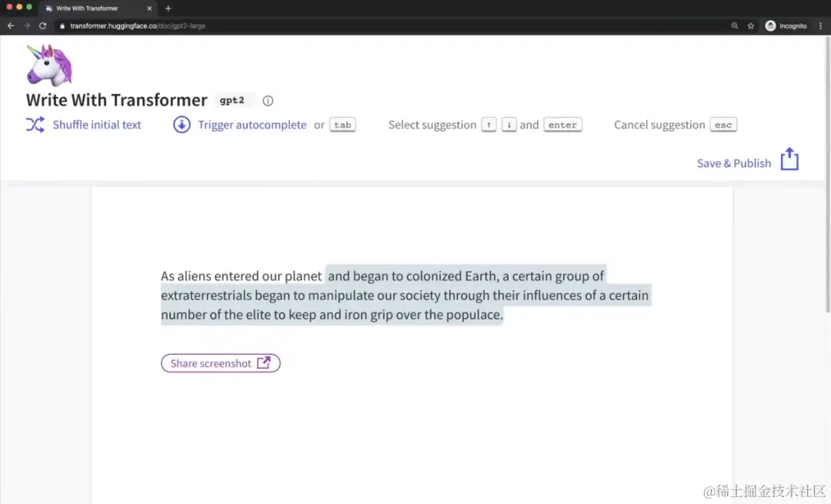Open the model info circle icon
The width and height of the screenshot is (831, 504).
click(268, 101)
